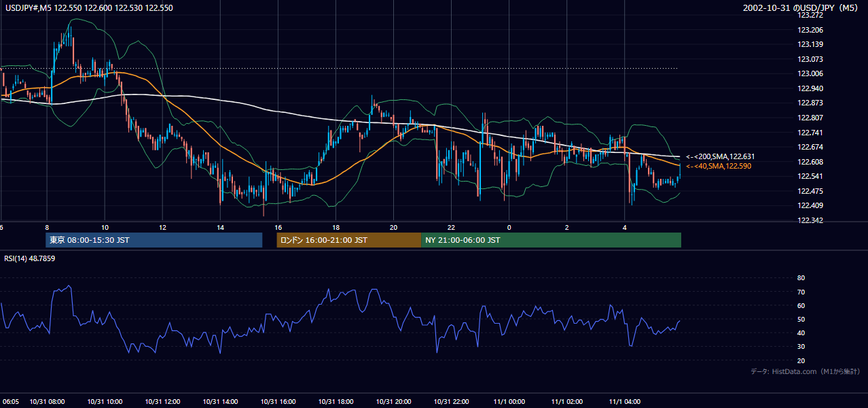Click the USDJPY#,M5 chart title text
This screenshot has height=408, width=868.
[x=88, y=8]
